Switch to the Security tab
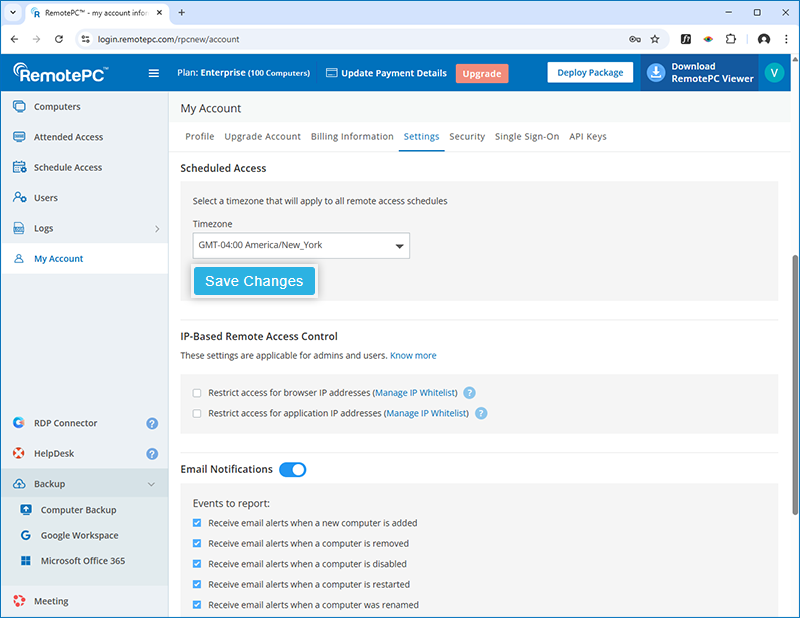800x618 pixels. 467,136
